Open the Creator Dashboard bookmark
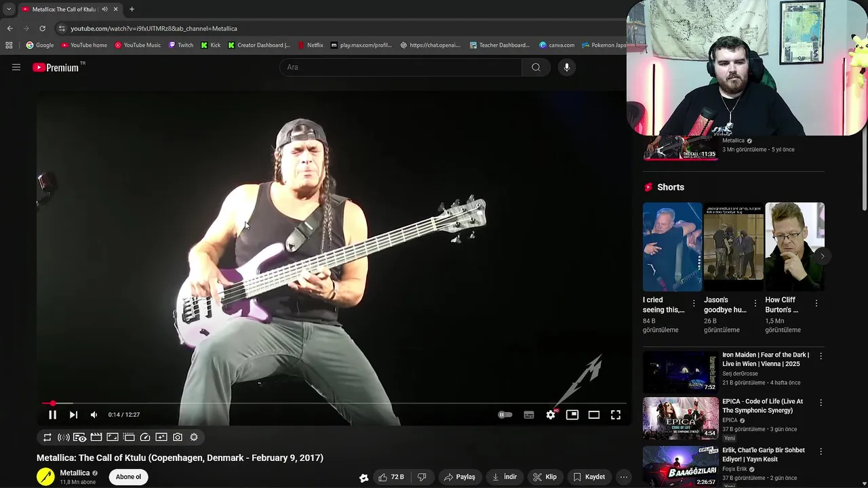868x488 pixels. tap(259, 45)
